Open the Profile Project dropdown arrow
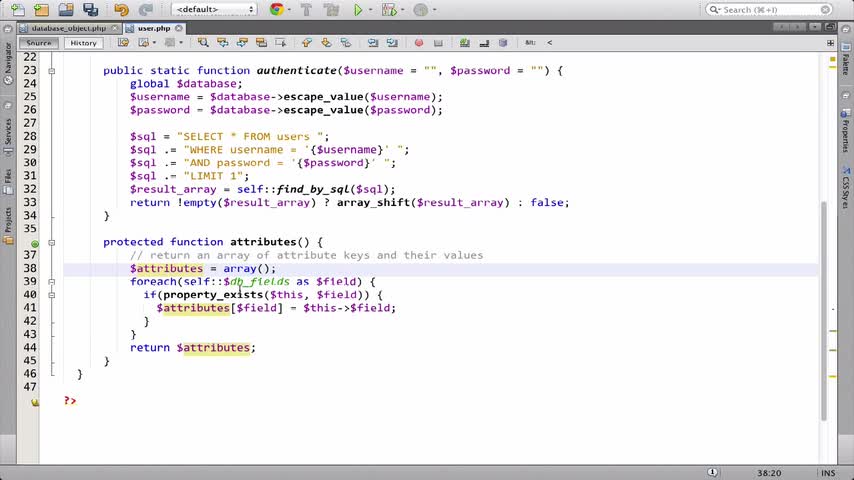 pyautogui.click(x=434, y=10)
